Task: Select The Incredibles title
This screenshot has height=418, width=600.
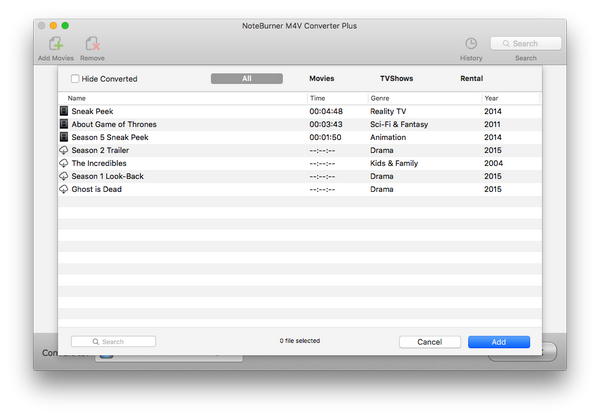Action: 99,163
